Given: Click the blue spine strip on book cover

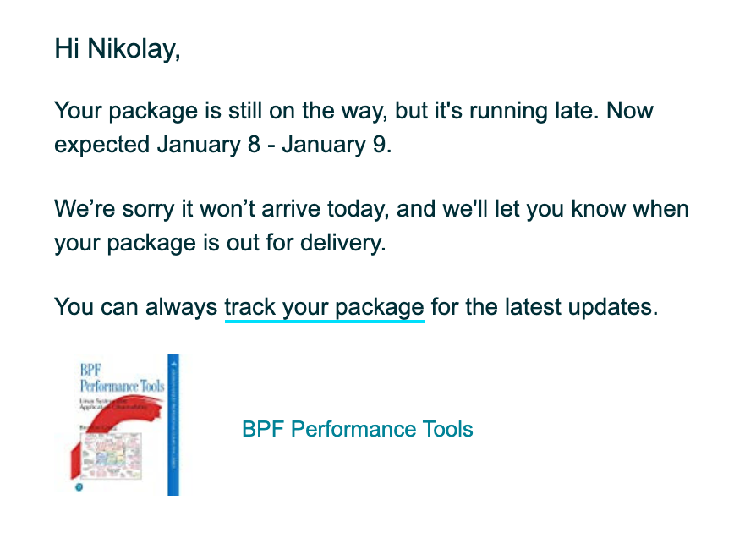Looking at the screenshot, I should click(173, 425).
